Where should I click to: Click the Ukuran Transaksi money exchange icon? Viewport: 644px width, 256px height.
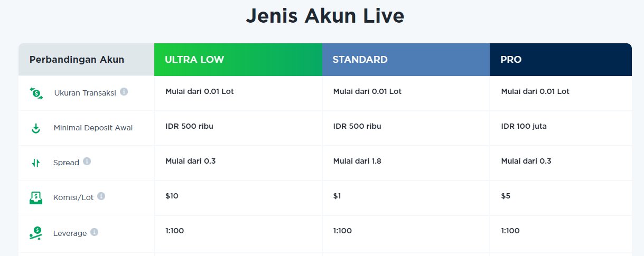coord(36,93)
